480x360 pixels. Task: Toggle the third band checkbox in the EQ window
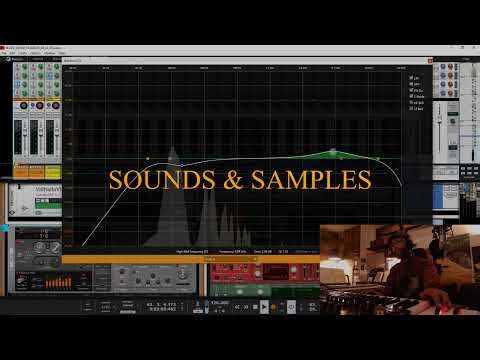click(x=411, y=90)
